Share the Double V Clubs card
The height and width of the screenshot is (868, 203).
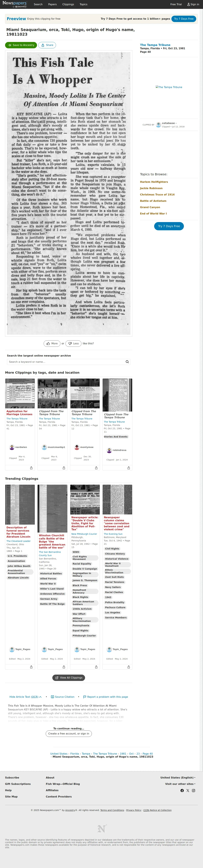(x=96, y=667)
